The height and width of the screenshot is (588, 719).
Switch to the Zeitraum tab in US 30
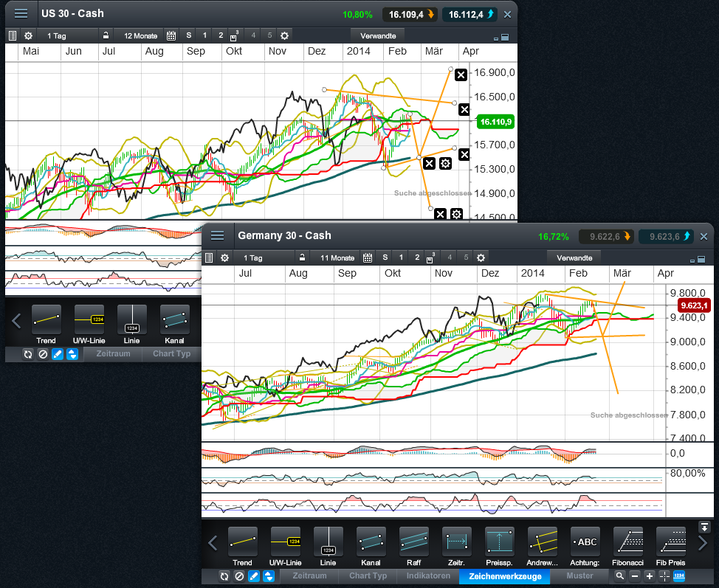[x=113, y=353]
